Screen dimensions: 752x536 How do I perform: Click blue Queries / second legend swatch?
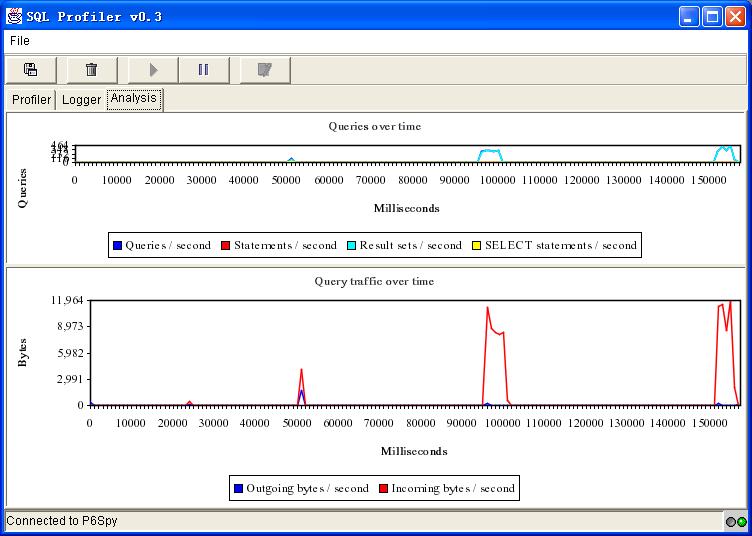118,245
